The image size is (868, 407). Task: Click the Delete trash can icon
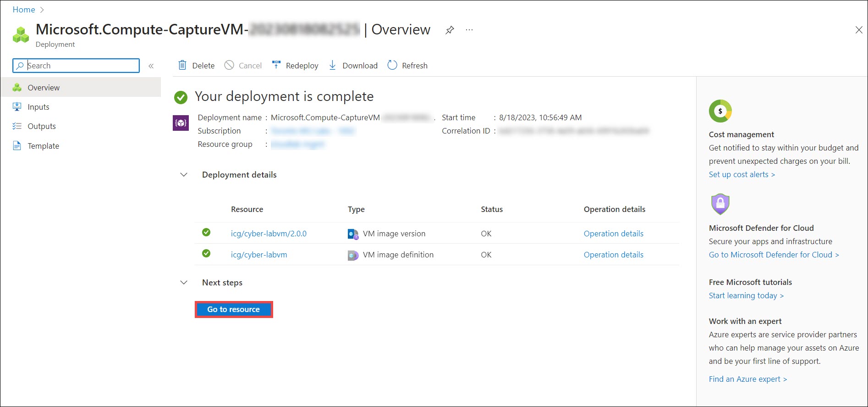tap(182, 65)
